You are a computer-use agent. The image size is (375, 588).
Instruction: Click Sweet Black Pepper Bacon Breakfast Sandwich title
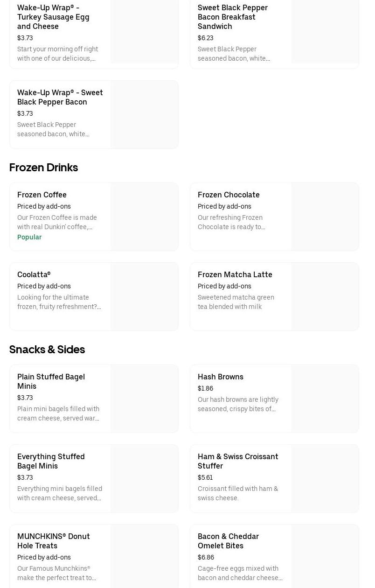233,17
